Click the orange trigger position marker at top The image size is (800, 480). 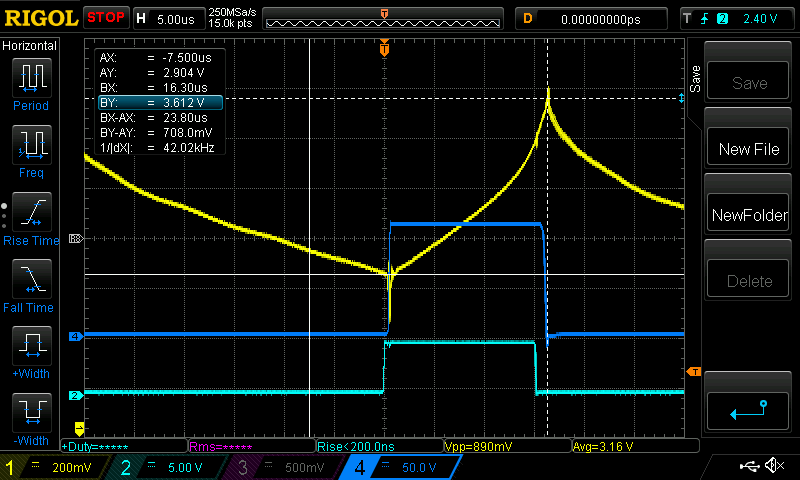384,48
